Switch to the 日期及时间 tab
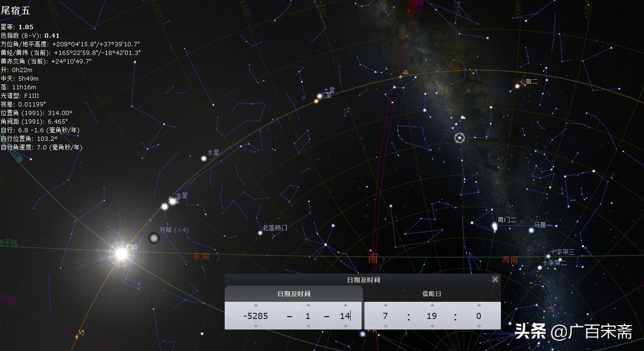This screenshot has width=644, height=351. coord(294,294)
